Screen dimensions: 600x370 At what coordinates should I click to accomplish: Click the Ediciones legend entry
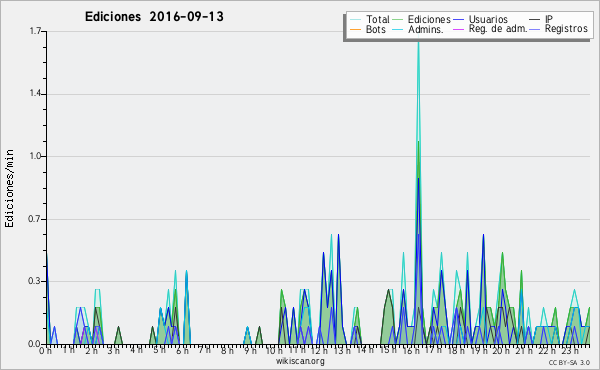(x=429, y=19)
